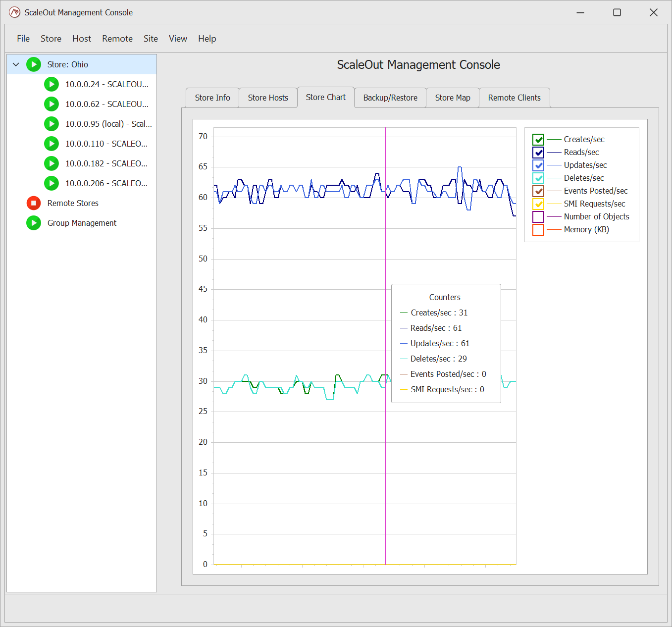The width and height of the screenshot is (672, 627).
Task: Switch to the Store Info tab
Action: click(212, 98)
